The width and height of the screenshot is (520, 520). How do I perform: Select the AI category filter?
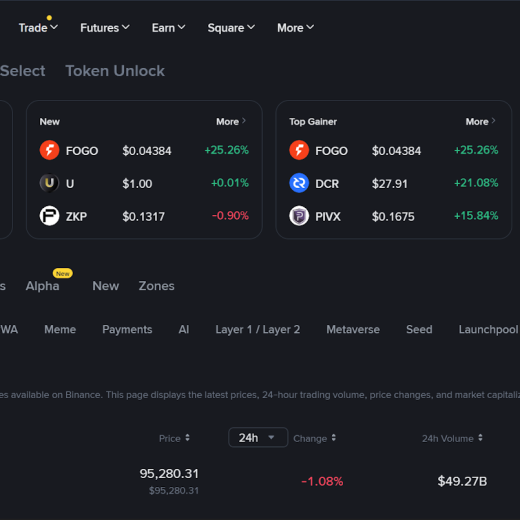[184, 329]
